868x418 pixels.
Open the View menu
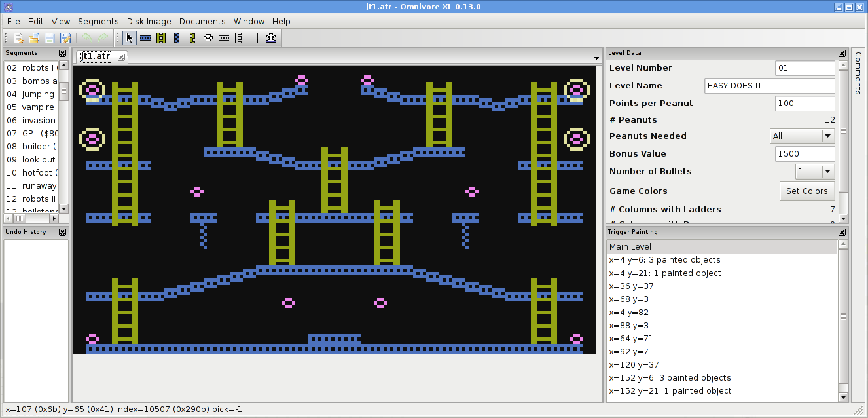pos(61,22)
